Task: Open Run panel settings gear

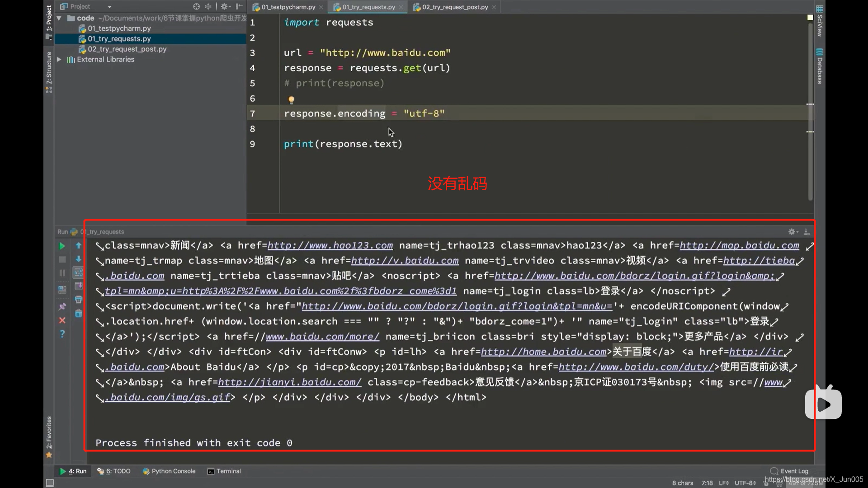Action: 793,231
